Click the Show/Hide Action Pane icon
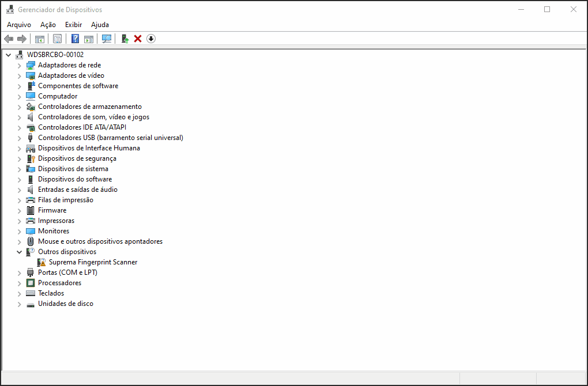Screen dimensions: 588x386 89,39
